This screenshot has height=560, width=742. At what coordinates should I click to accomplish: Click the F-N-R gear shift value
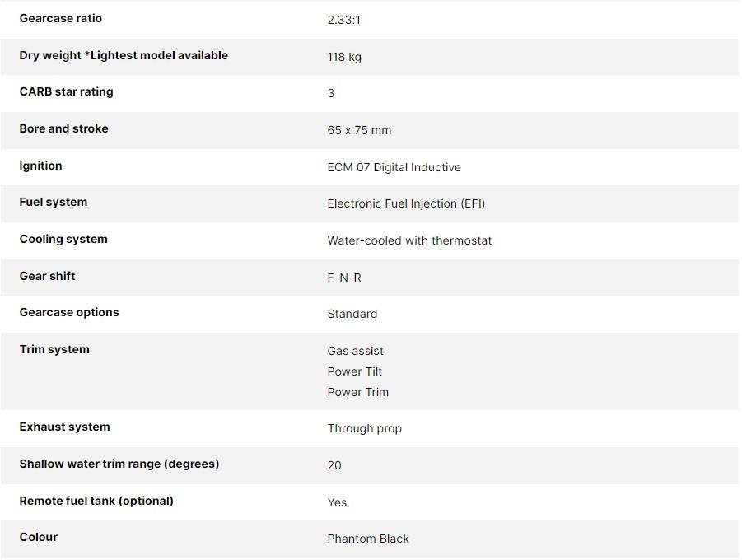344,278
